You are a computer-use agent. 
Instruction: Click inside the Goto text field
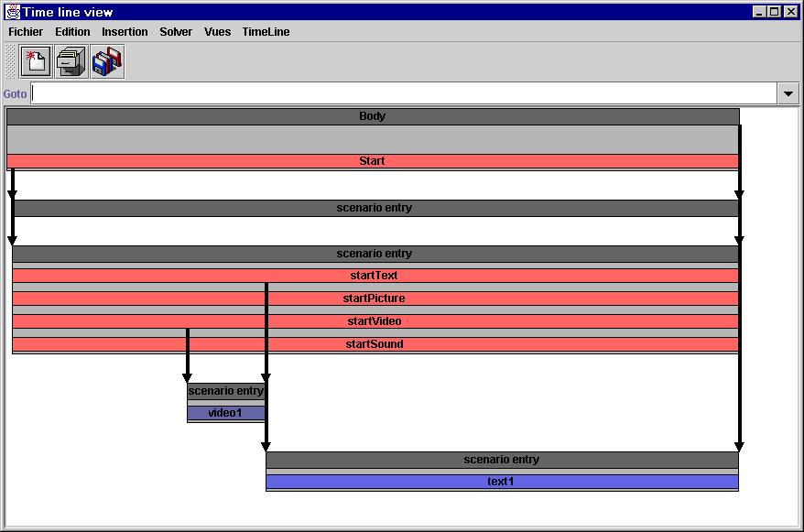point(404,93)
